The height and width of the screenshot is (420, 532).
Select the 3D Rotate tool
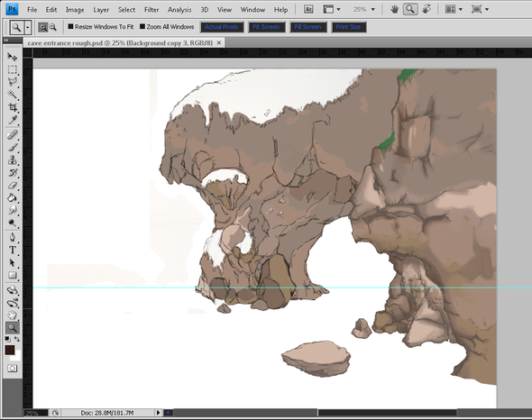click(13, 290)
